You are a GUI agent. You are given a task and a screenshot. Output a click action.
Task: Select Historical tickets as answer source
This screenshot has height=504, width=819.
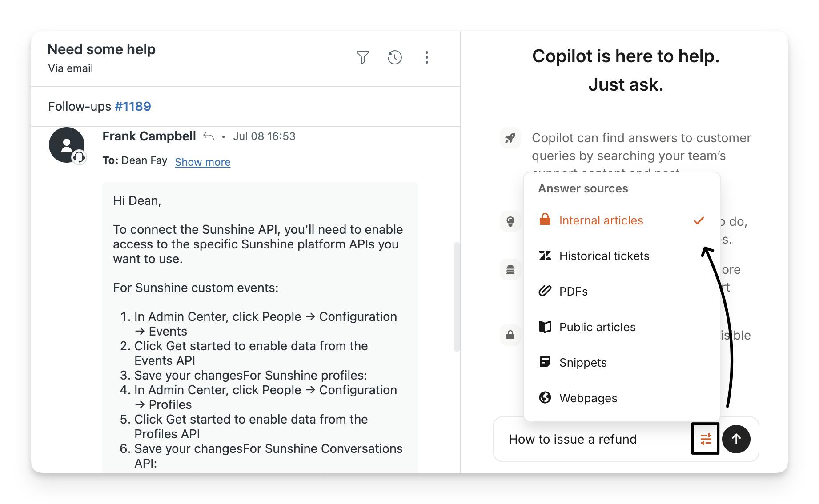click(x=604, y=256)
